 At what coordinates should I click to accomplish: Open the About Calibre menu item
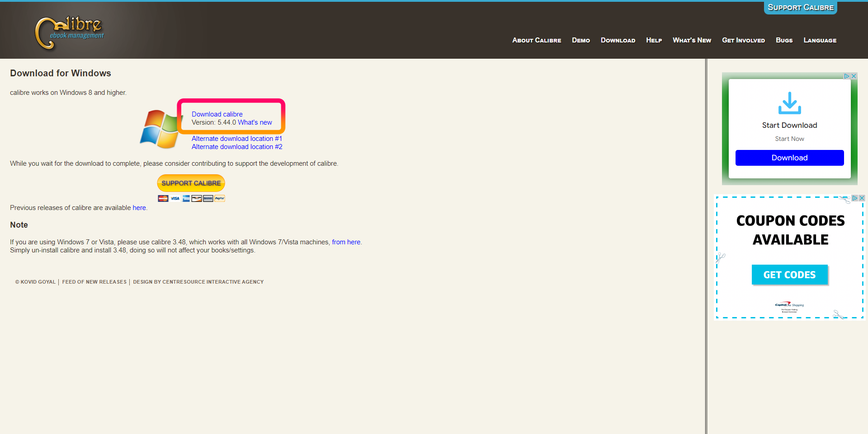tap(537, 40)
